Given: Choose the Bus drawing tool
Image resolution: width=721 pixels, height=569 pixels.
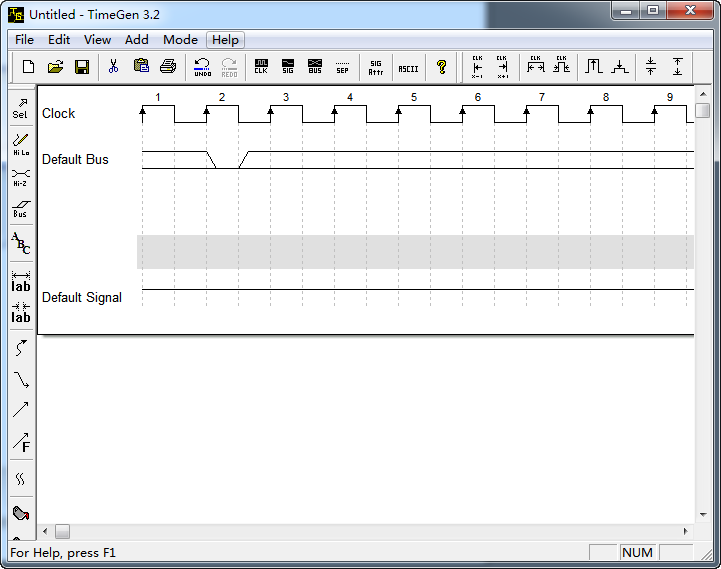Looking at the screenshot, I should pos(21,209).
